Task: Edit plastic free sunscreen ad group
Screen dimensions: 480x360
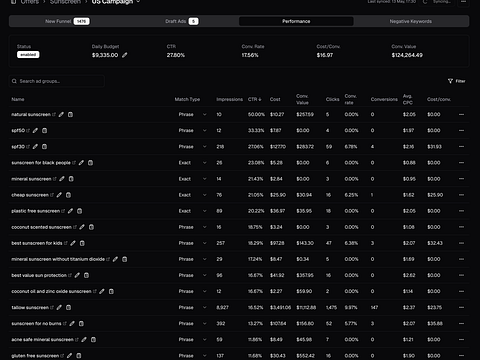Action: pyautogui.click(x=70, y=211)
